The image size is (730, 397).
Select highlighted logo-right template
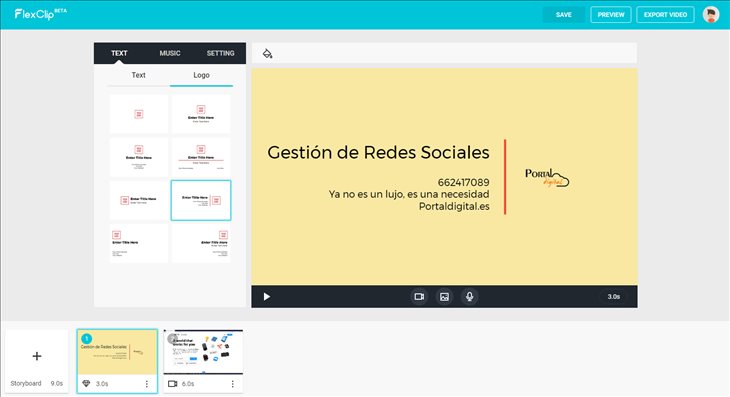[x=201, y=200]
